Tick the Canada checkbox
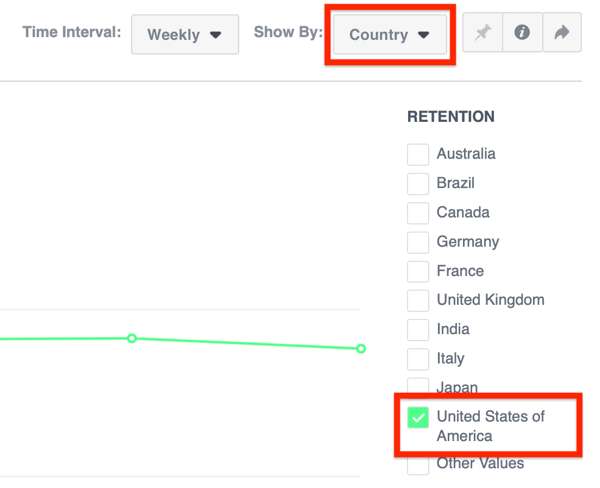 coord(418,213)
